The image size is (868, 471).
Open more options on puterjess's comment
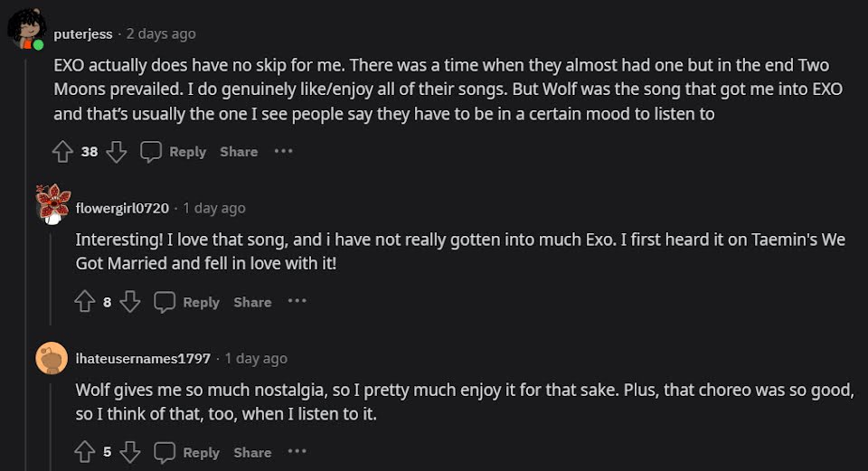click(284, 151)
